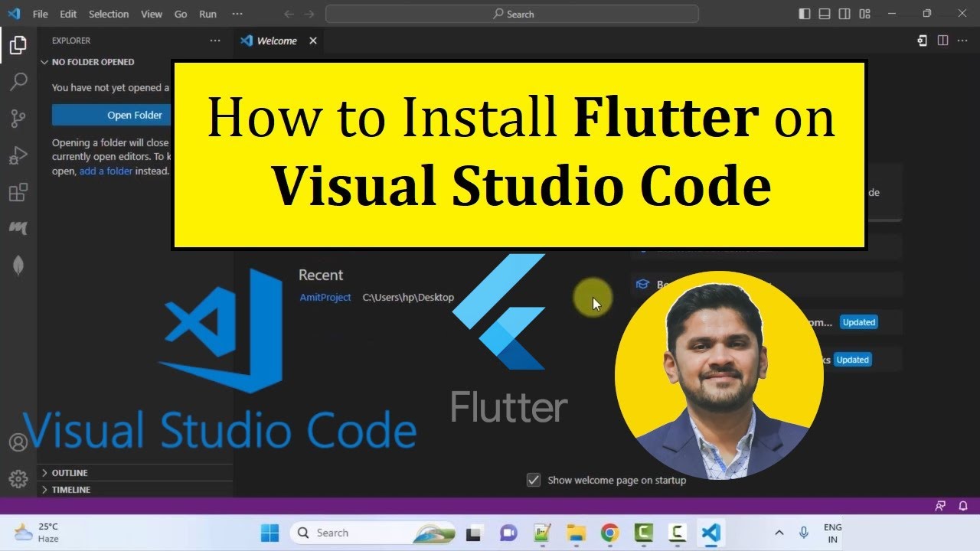Show more menus with the ellipsis

[237, 14]
